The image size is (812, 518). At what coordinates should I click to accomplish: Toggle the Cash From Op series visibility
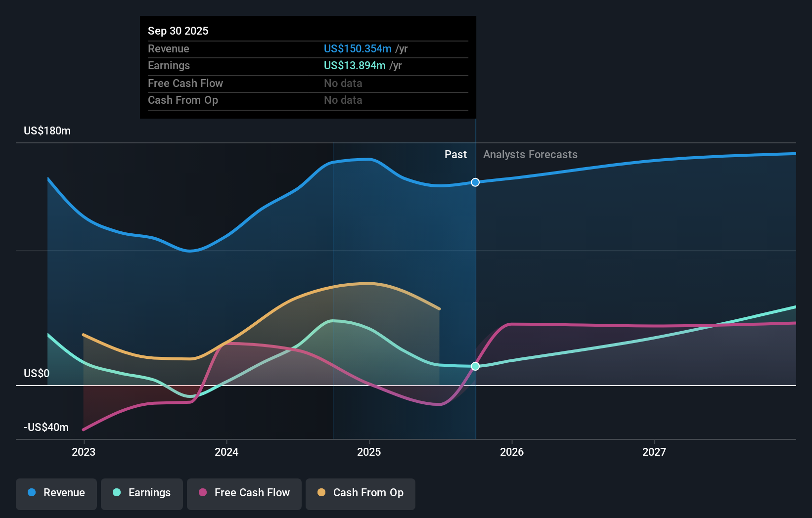(360, 494)
